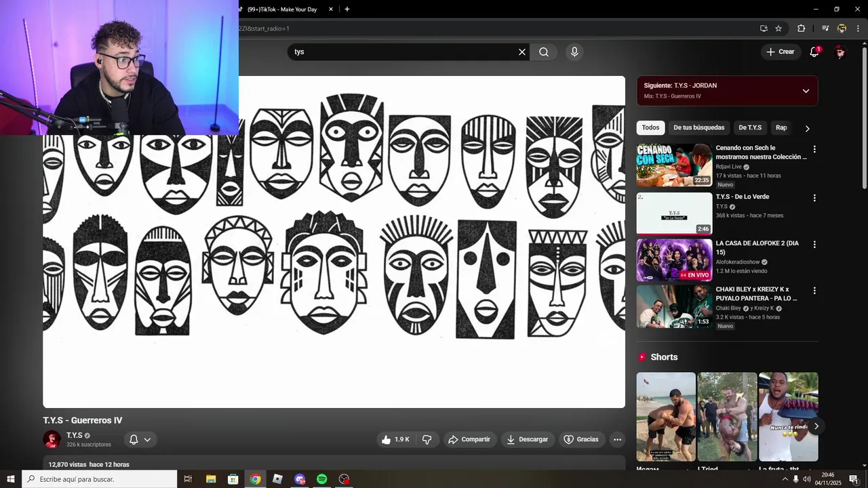Viewport: 868px width, 488px height.
Task: Start voice search with the microphone icon
Action: tap(574, 52)
